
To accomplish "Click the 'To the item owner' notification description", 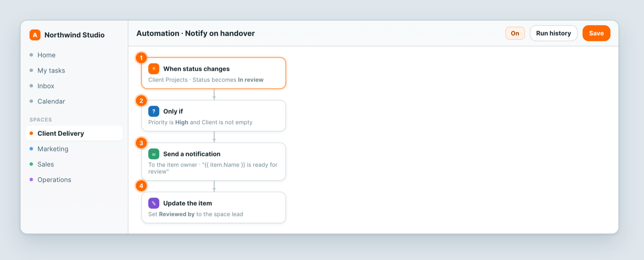I will click(x=213, y=168).
